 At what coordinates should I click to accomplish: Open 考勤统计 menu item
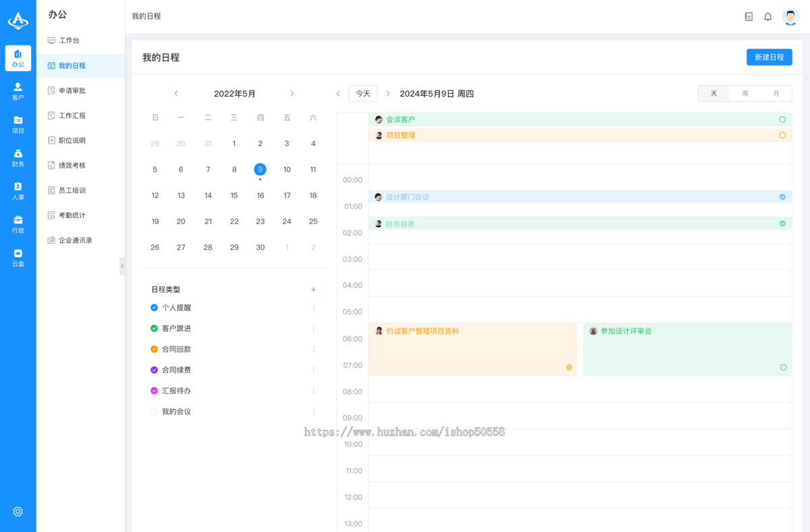[x=80, y=215]
